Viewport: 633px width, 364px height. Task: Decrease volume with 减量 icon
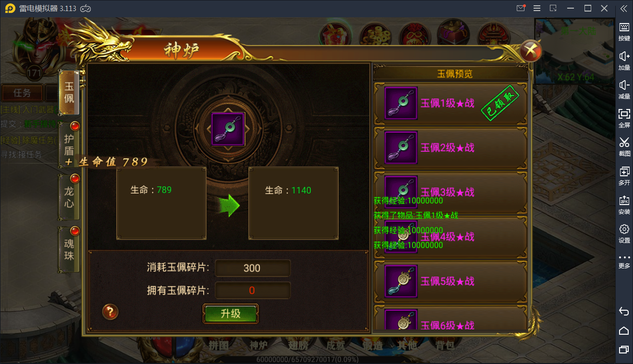point(624,90)
